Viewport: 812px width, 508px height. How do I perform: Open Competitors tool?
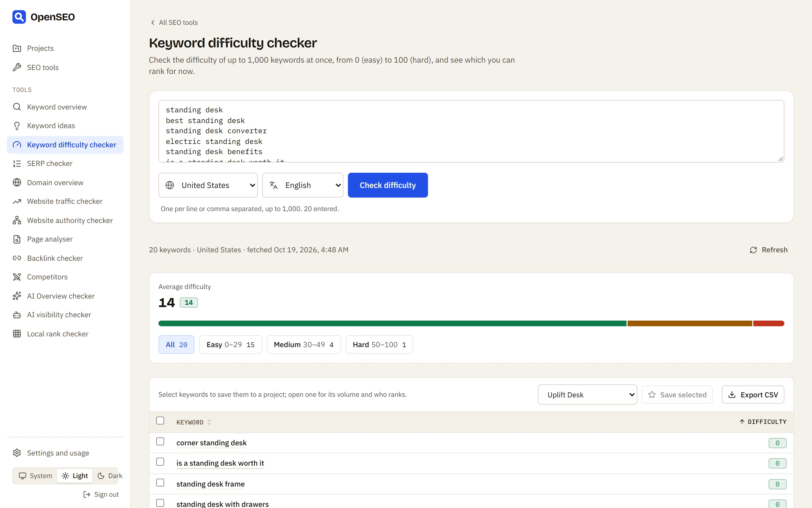65,277
